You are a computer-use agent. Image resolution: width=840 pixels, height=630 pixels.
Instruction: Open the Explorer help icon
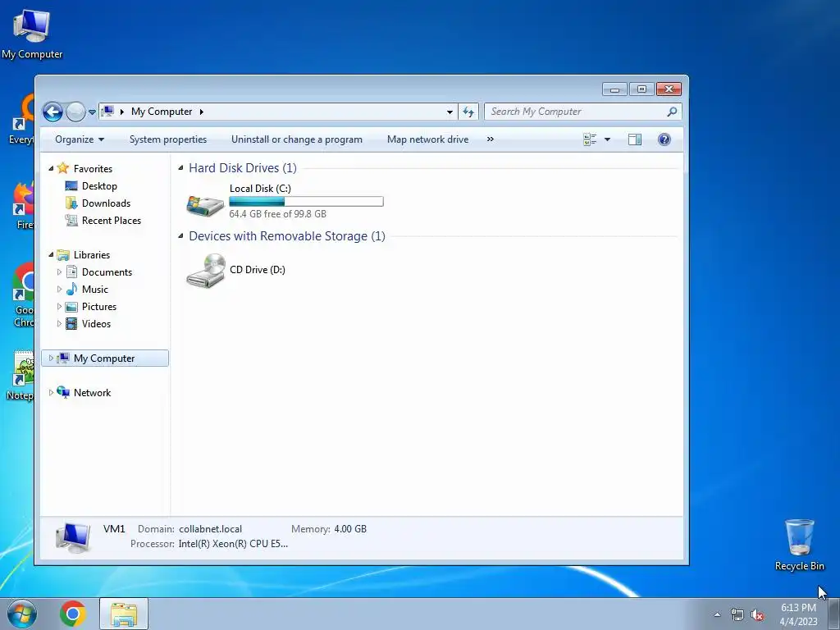click(664, 139)
